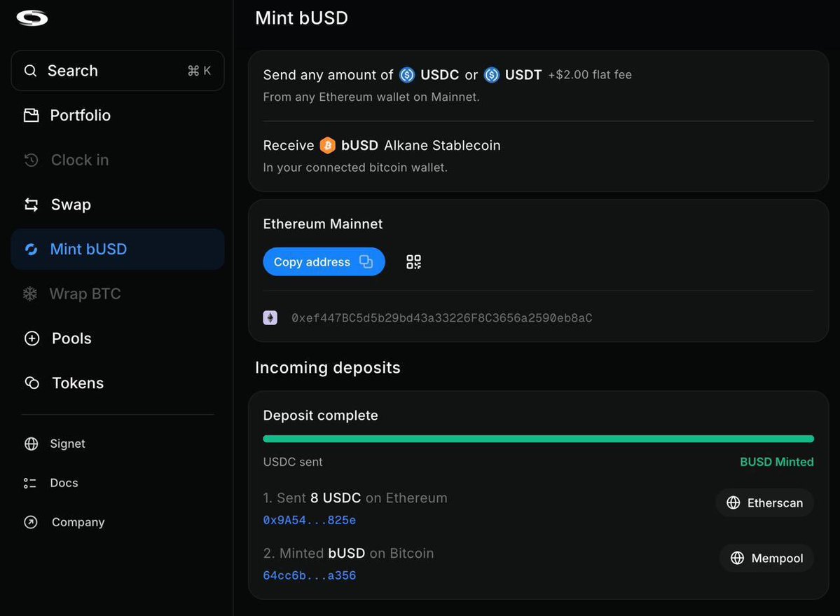Click the search magnifier icon
Screen dimensions: 840x616
point(31,71)
